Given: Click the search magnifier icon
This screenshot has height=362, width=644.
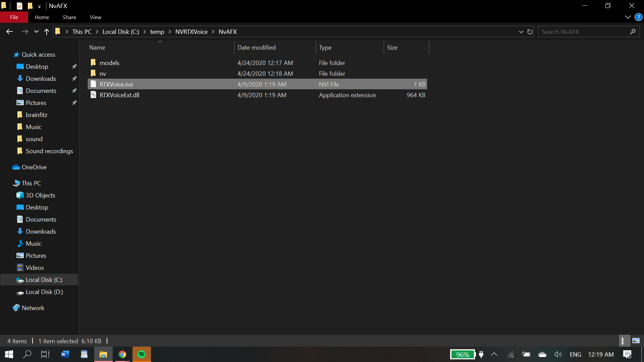Looking at the screenshot, I should (x=633, y=32).
